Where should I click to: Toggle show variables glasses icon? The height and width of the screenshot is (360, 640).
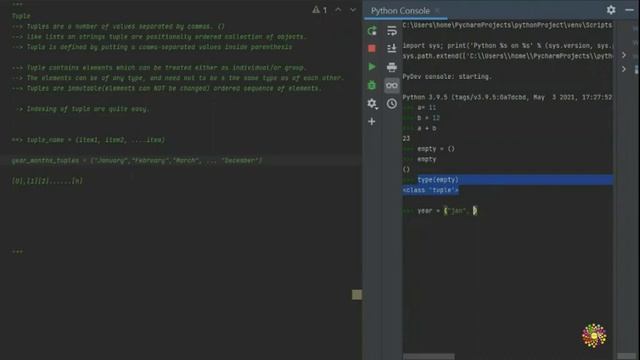click(392, 85)
